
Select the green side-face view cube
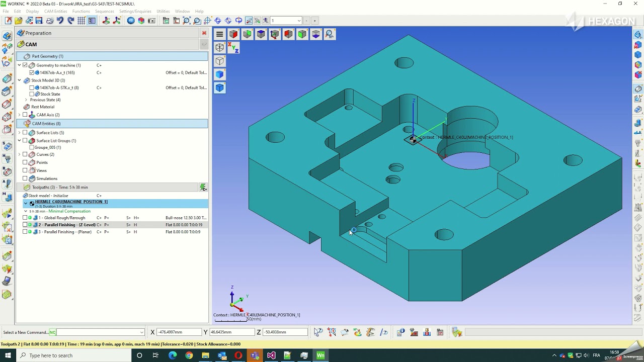coord(247,34)
